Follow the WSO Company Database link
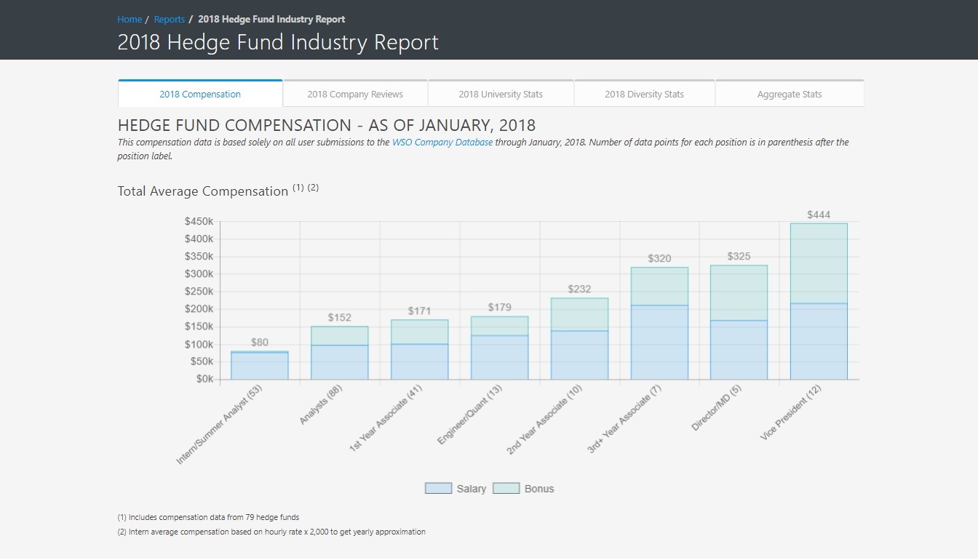978x560 pixels. [x=442, y=143]
